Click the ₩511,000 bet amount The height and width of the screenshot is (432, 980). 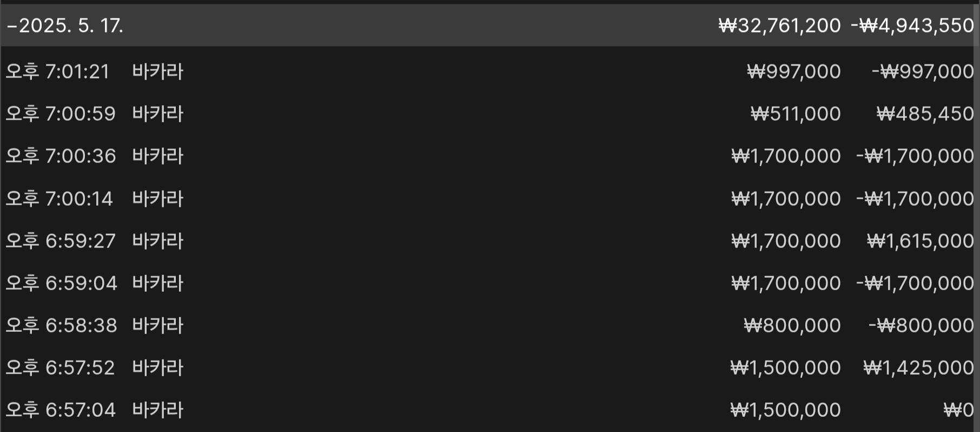pyautogui.click(x=796, y=114)
